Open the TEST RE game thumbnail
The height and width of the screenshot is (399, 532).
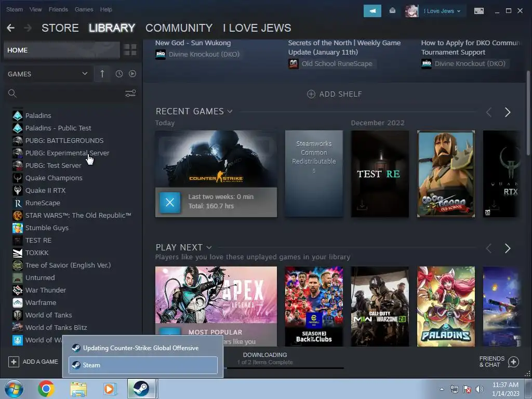pos(380,174)
